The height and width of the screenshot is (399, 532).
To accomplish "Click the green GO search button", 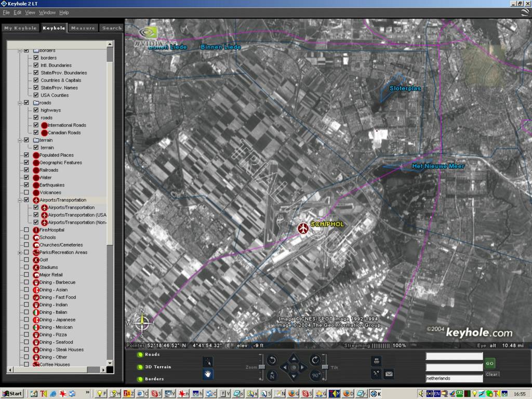I will [x=489, y=363].
